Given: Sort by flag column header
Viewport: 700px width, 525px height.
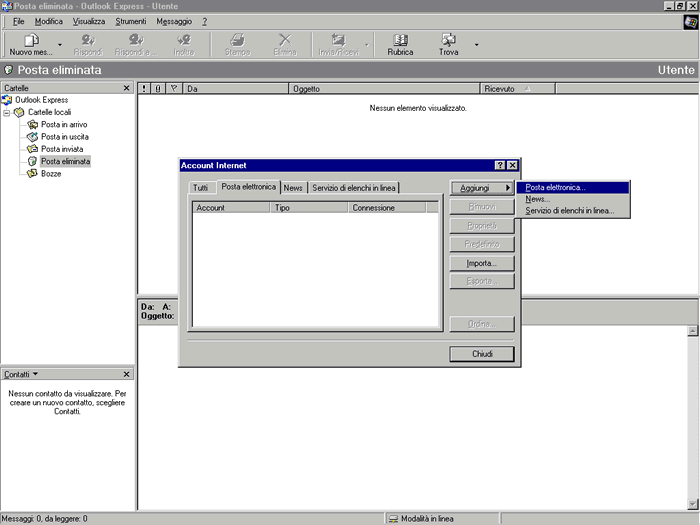Looking at the screenshot, I should click(x=174, y=88).
